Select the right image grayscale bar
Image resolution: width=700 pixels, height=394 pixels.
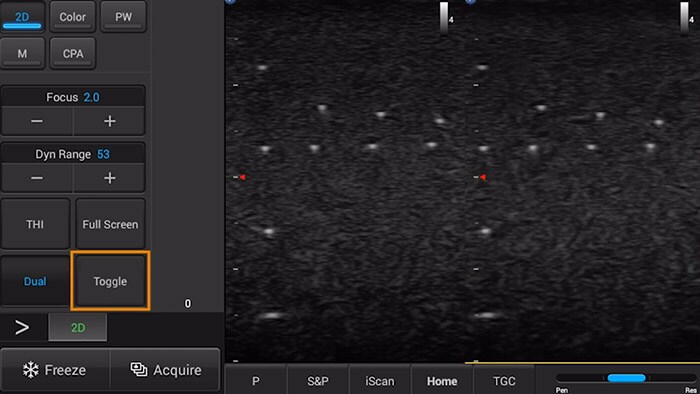tap(684, 17)
